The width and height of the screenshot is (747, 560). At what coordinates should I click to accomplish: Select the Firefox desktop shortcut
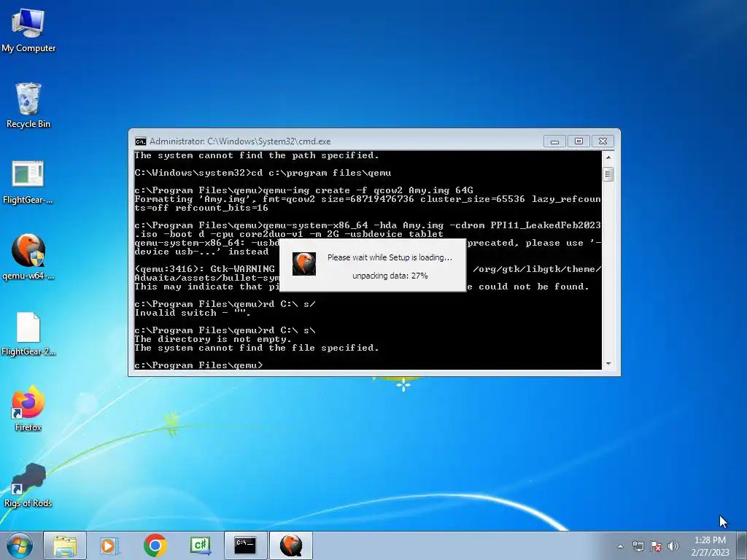pos(28,408)
